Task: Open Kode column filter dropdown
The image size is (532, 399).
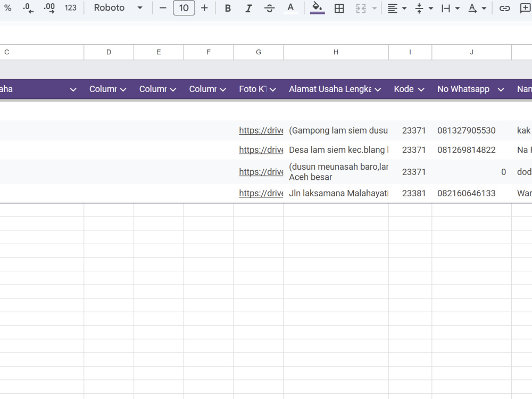Action: pos(421,89)
